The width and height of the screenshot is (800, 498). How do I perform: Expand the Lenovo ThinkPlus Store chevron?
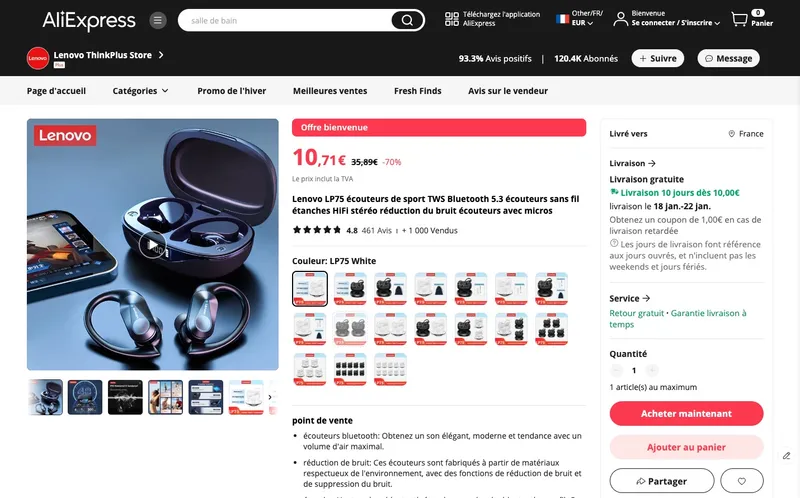pyautogui.click(x=161, y=55)
